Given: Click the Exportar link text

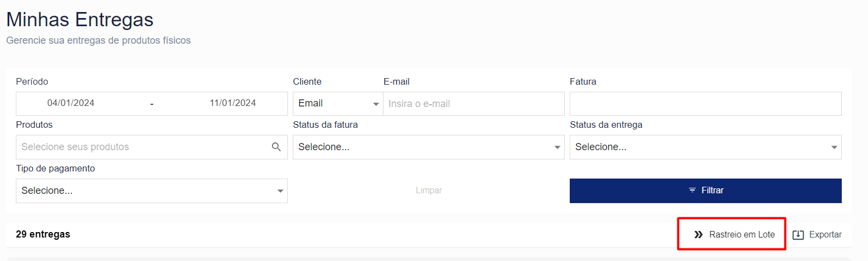Looking at the screenshot, I should pos(825,235).
